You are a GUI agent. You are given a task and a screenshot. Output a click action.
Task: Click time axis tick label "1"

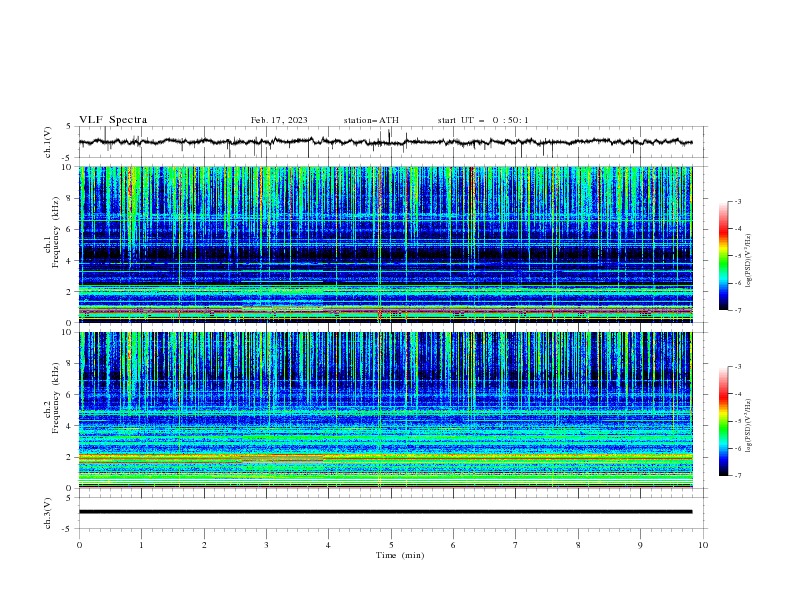142,545
